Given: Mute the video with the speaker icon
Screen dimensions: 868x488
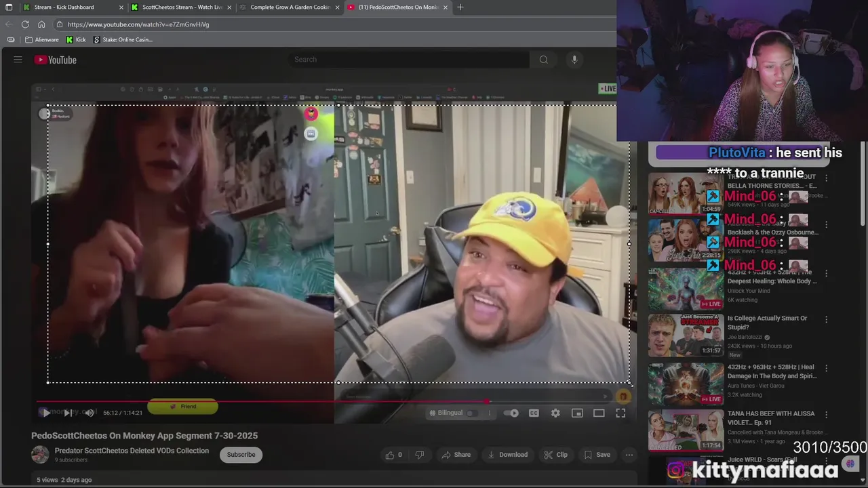Looking at the screenshot, I should [90, 413].
